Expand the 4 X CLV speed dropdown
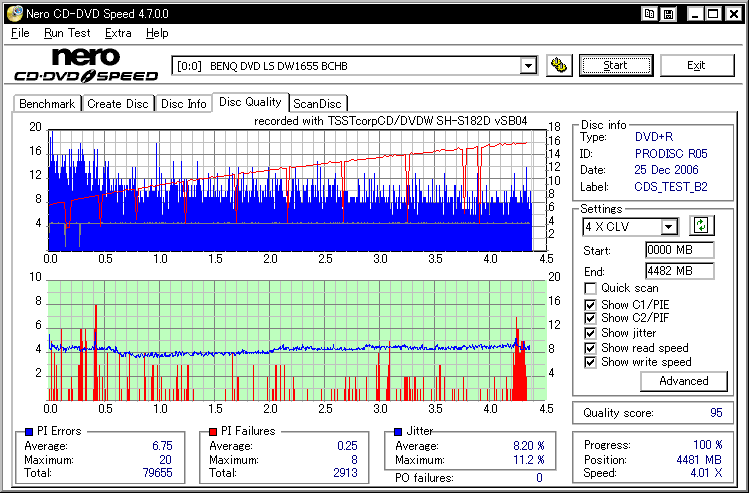Screen dimensions: 749x493 669,227
